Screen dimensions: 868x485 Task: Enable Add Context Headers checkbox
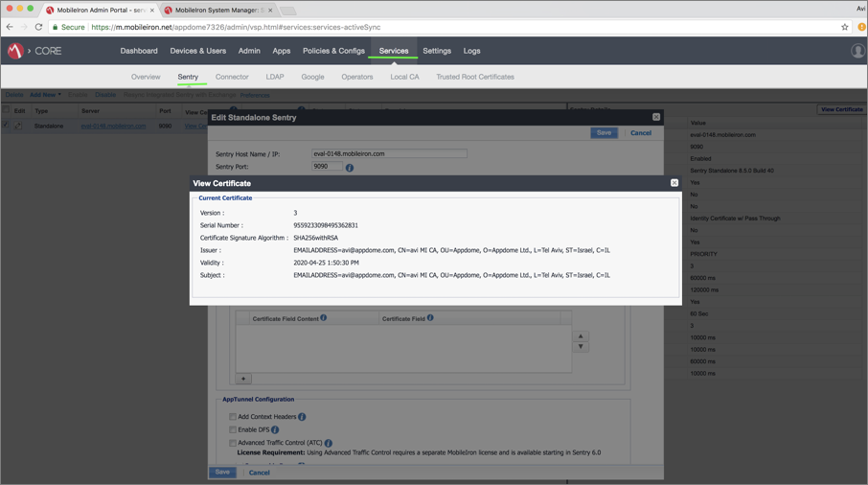pyautogui.click(x=233, y=416)
